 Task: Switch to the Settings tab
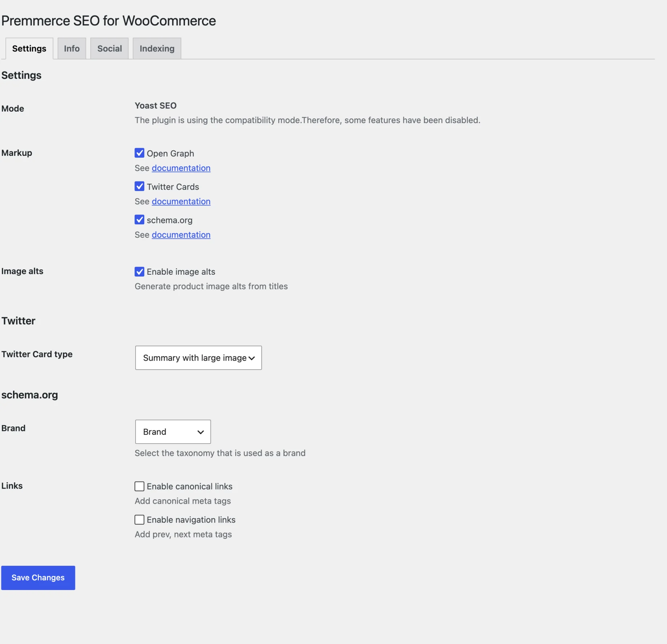tap(29, 49)
